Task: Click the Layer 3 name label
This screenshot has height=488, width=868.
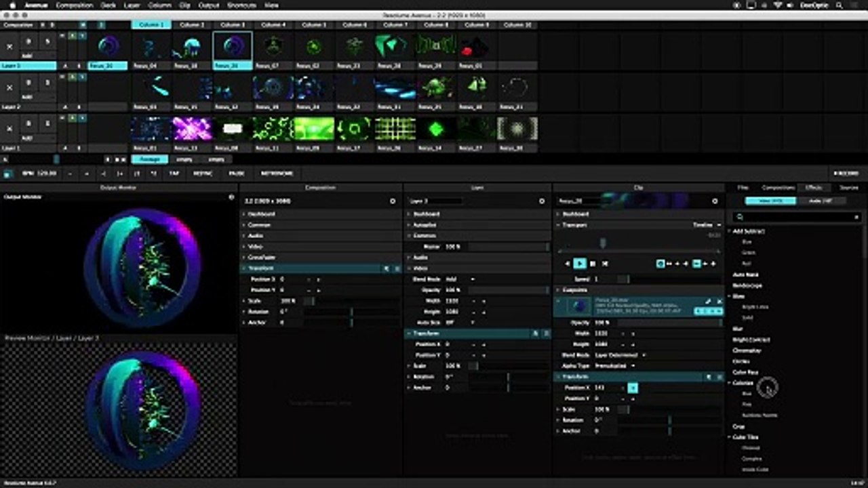Action: pyautogui.click(x=28, y=66)
